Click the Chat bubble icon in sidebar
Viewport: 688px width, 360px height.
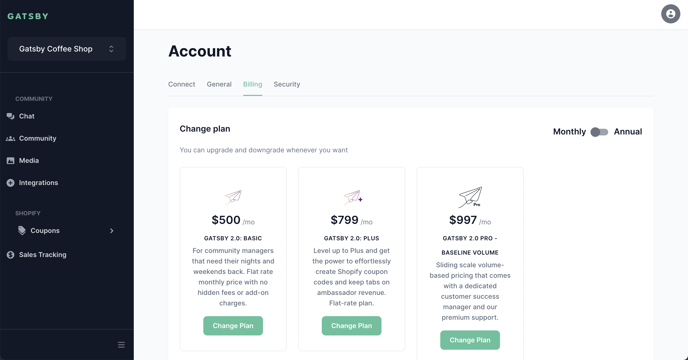click(11, 116)
